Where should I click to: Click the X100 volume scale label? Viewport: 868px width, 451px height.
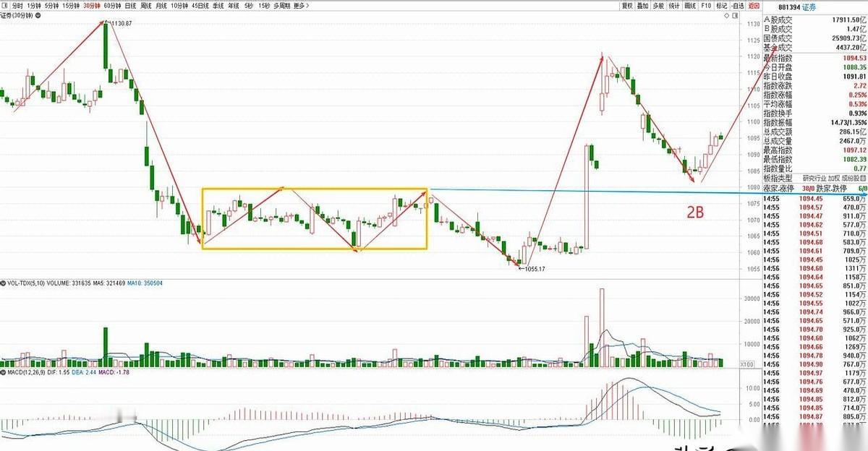click(x=748, y=364)
